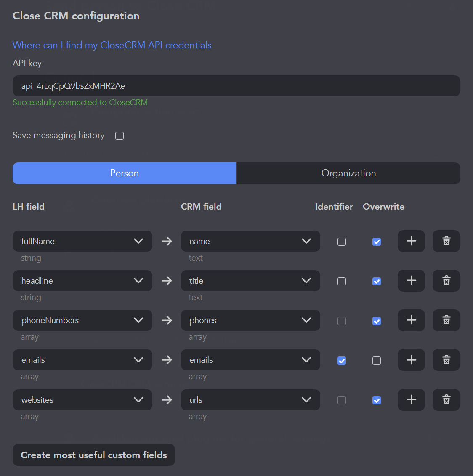
Task: Tick Identifier checkbox in phoneNumbers row
Action: (342, 321)
